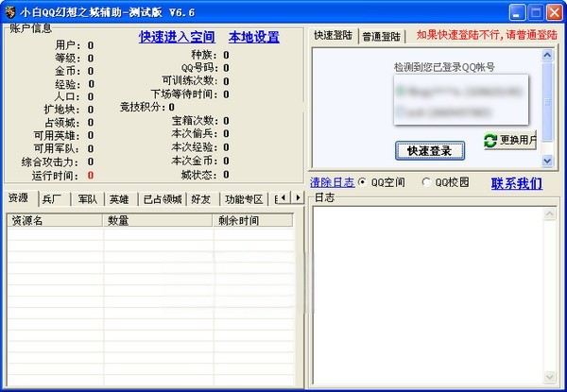Select the QQ空间 radio button
The height and width of the screenshot is (392, 567).
(362, 182)
